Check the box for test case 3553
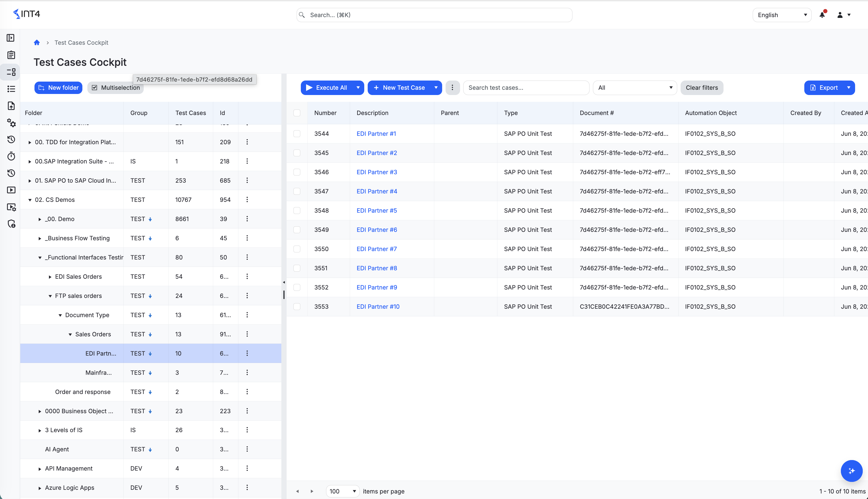The image size is (868, 499). (x=297, y=306)
